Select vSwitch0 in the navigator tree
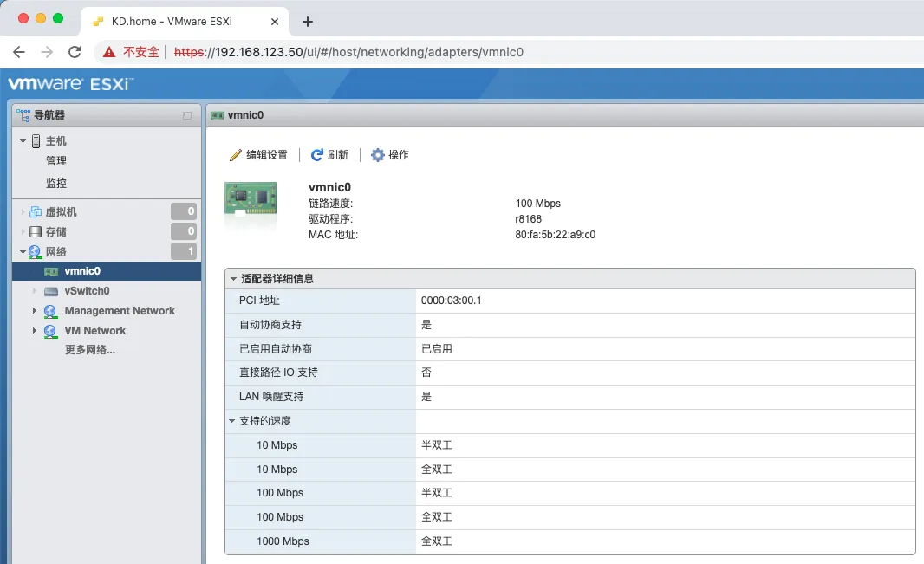Screen dimensions: 924x564 point(88,291)
